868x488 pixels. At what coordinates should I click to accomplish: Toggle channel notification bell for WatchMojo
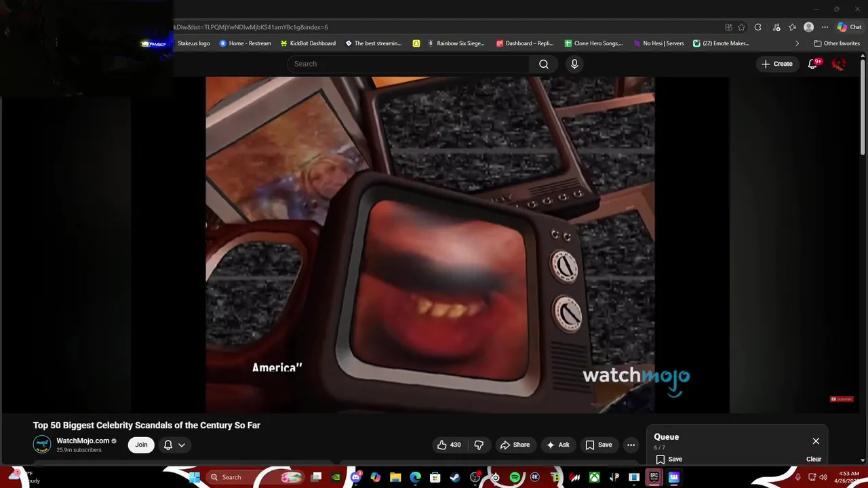tap(168, 445)
